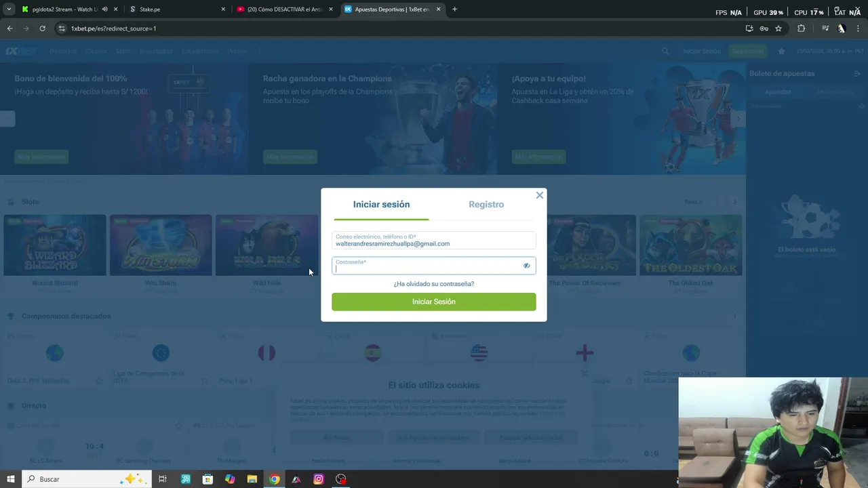This screenshot has width=868, height=488.
Task: Open the media controls icon in toolbar
Action: 825,28
